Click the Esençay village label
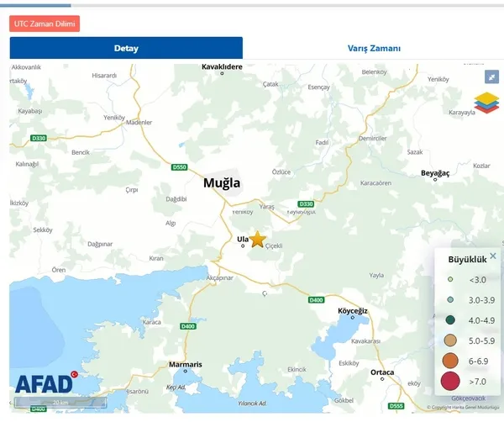Screen dimensions: 504x422 tap(318, 87)
